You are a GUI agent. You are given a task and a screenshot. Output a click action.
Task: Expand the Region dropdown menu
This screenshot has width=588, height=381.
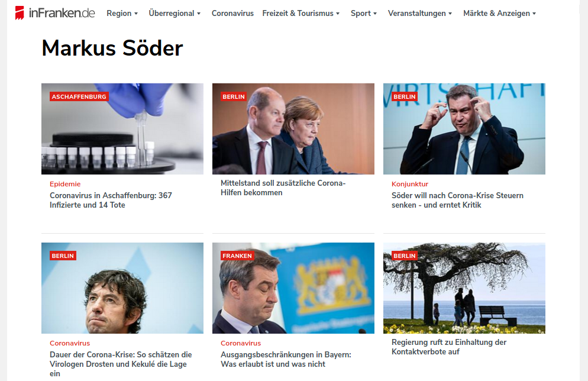(x=122, y=14)
